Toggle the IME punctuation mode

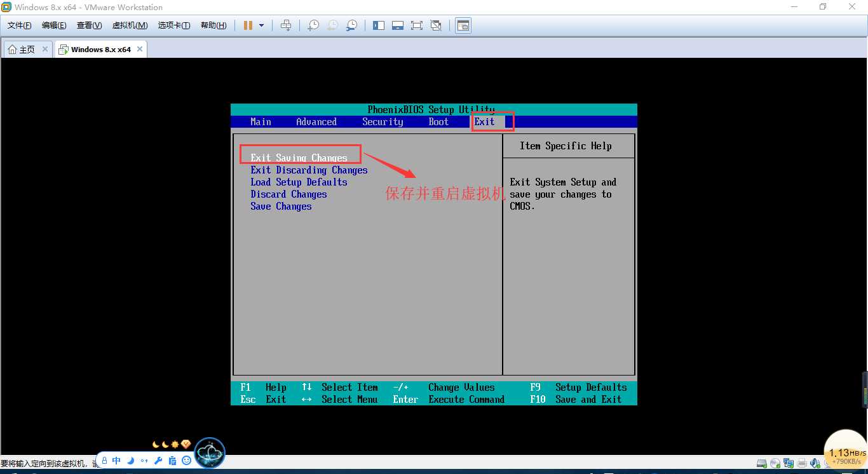(144, 460)
